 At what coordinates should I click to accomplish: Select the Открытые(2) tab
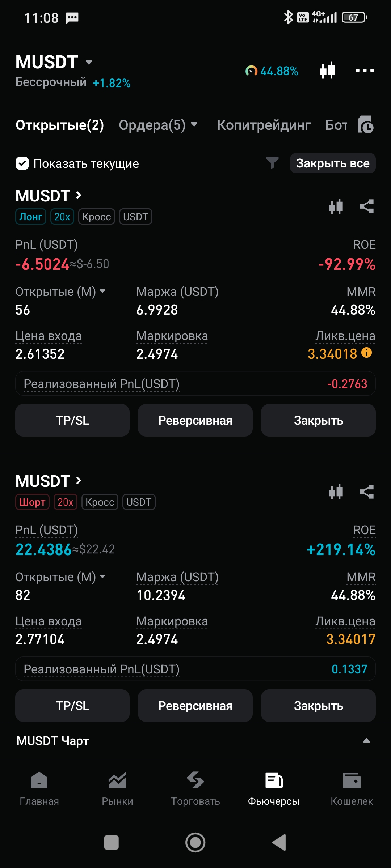pos(60,125)
